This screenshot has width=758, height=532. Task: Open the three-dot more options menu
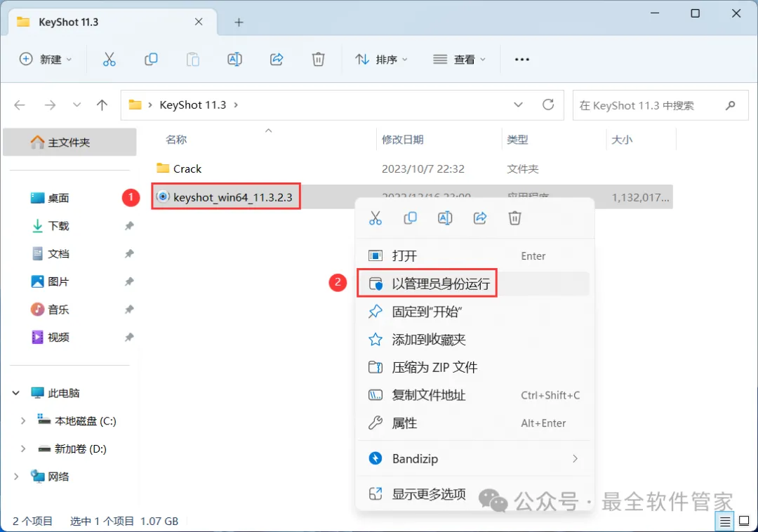521,60
